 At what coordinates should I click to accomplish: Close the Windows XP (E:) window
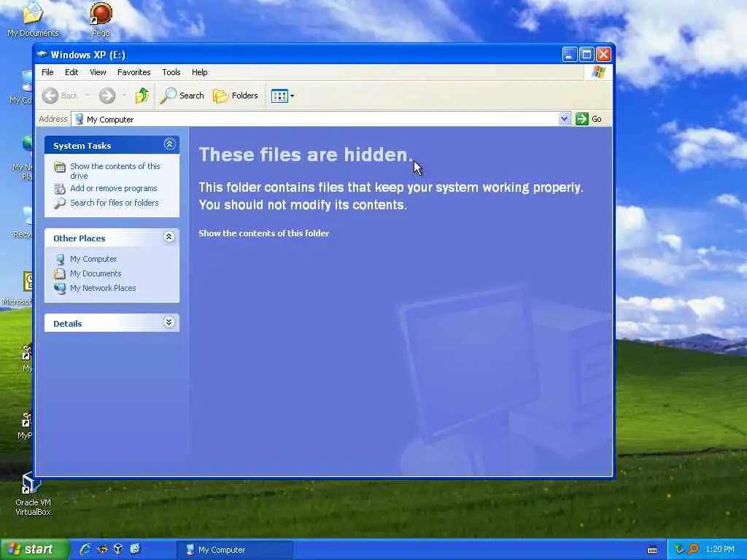tap(603, 55)
